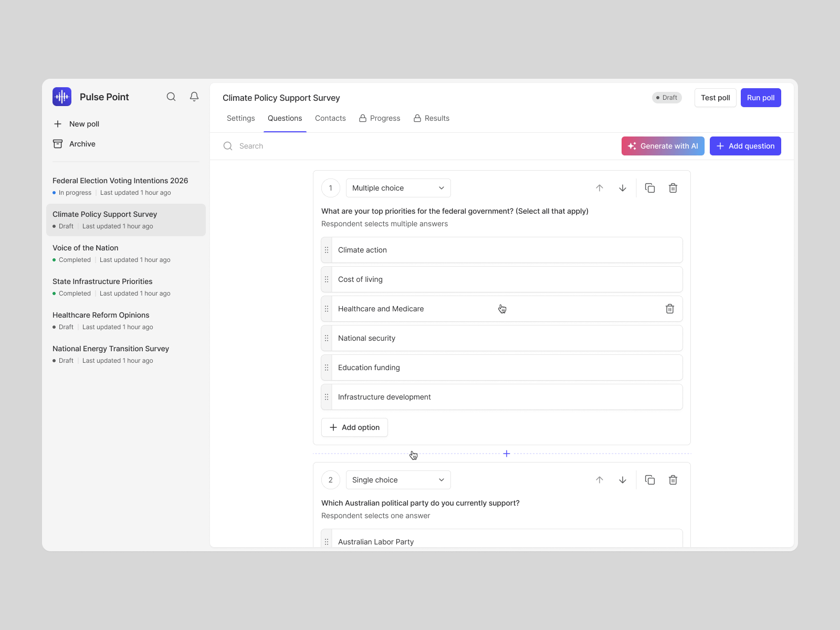This screenshot has width=840, height=630.
Task: Switch to the Contacts tab
Action: coord(330,118)
